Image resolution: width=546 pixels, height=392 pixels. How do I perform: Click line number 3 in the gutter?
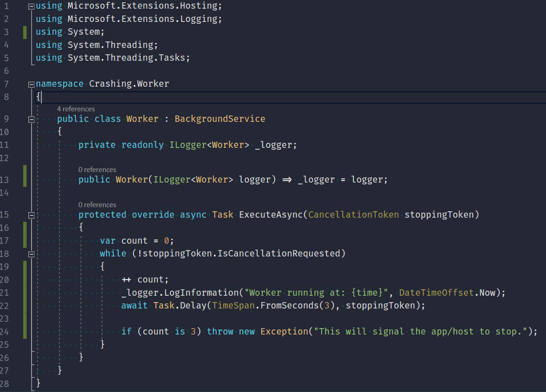click(x=6, y=32)
